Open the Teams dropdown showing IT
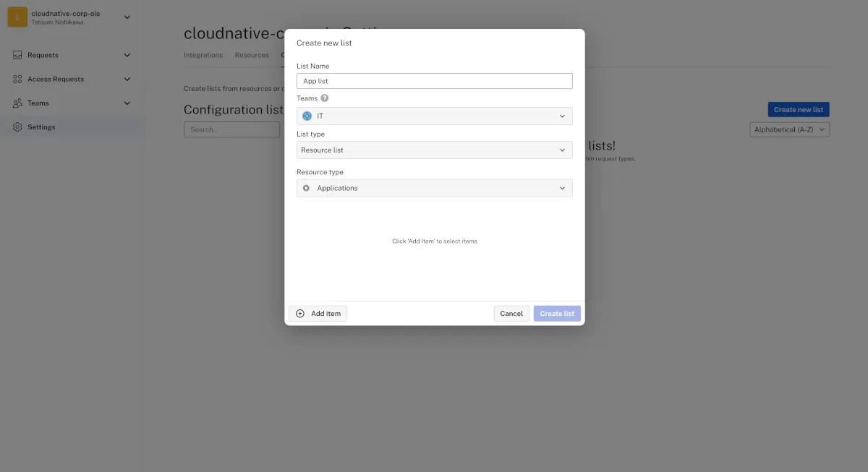Image resolution: width=868 pixels, height=472 pixels. point(434,116)
